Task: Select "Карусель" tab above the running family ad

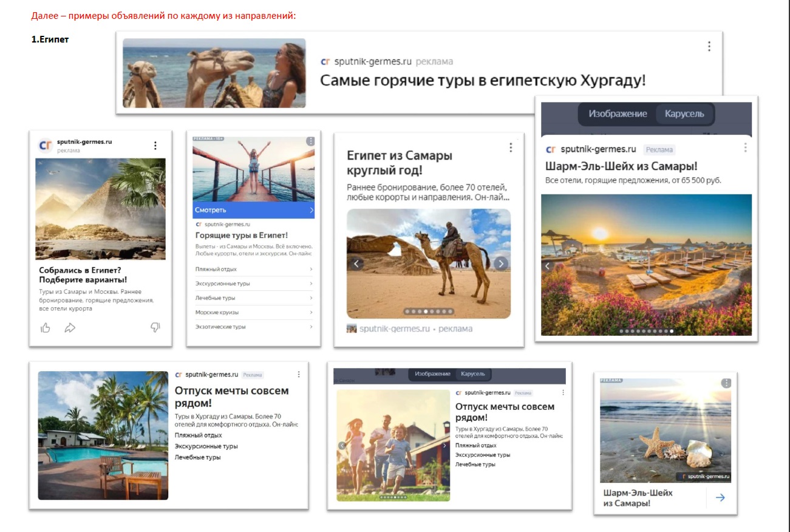Action: click(474, 374)
